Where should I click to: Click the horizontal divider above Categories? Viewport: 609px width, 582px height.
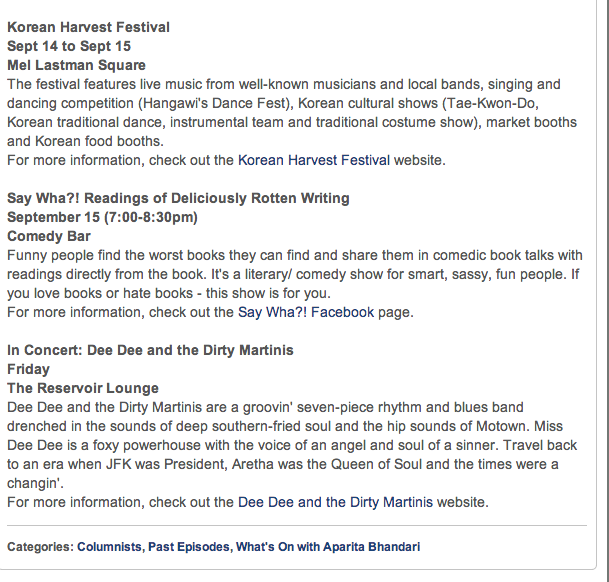297,525
